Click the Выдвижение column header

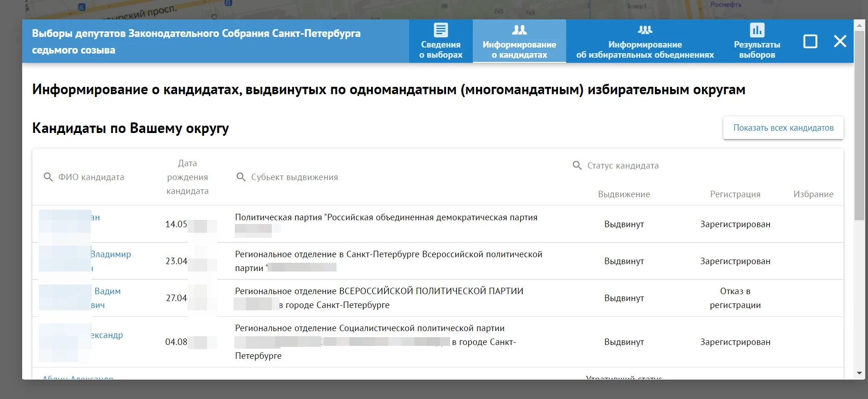click(x=624, y=194)
